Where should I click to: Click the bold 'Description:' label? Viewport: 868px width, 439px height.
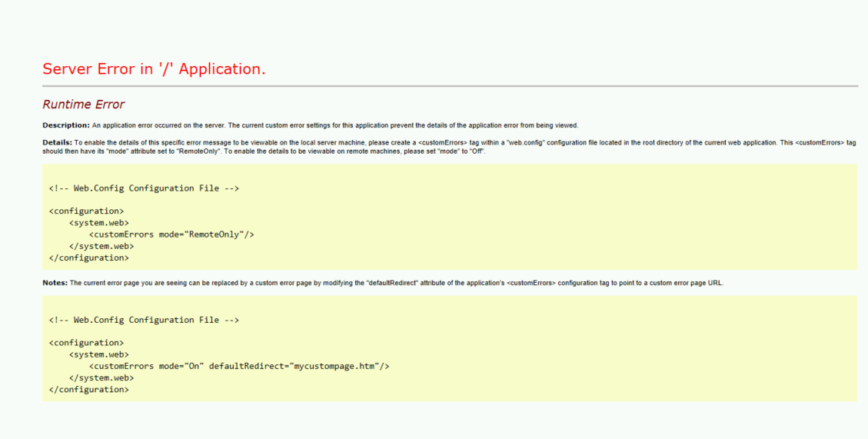pos(66,125)
